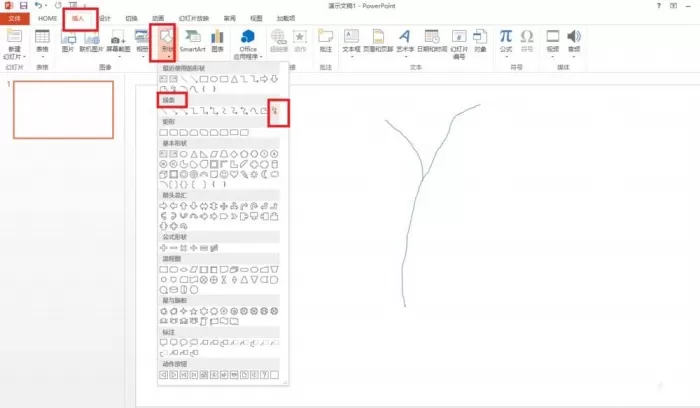Switch to the 设计 (Design) tab

[105, 18]
